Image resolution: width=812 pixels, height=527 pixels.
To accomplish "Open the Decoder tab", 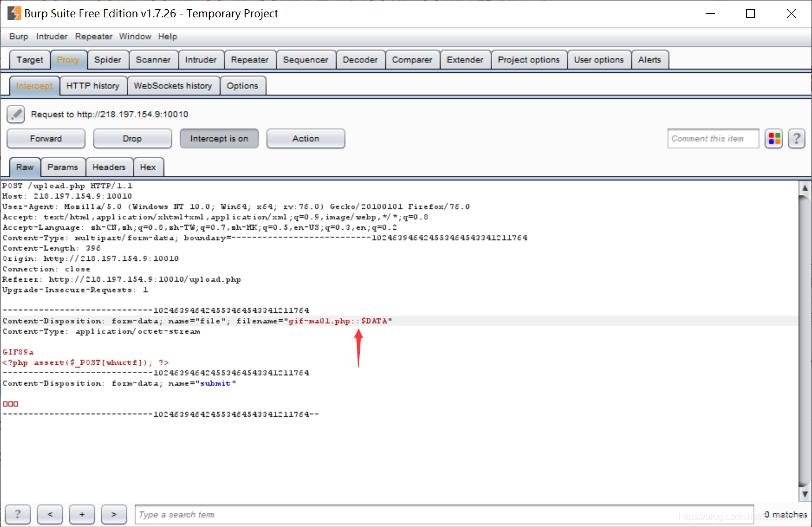I will click(360, 60).
